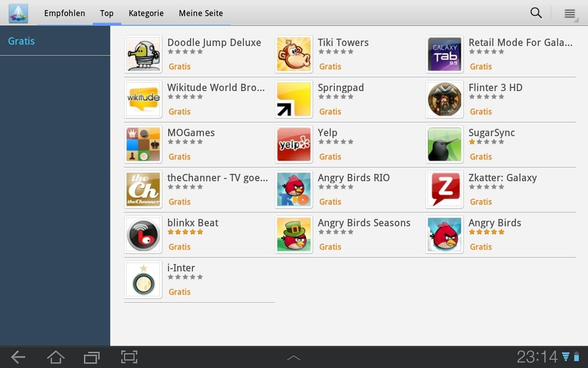Open the Meine Seite tab

201,13
